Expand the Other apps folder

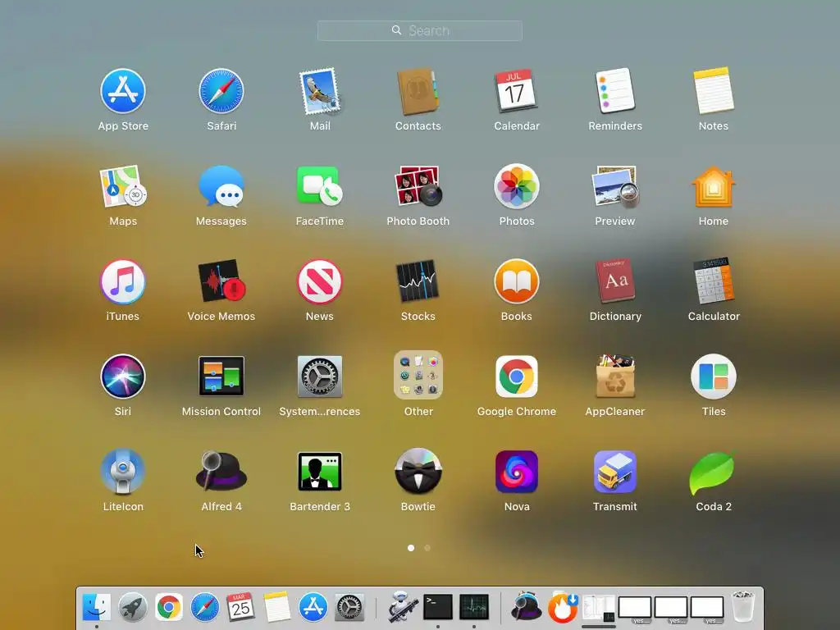click(418, 375)
